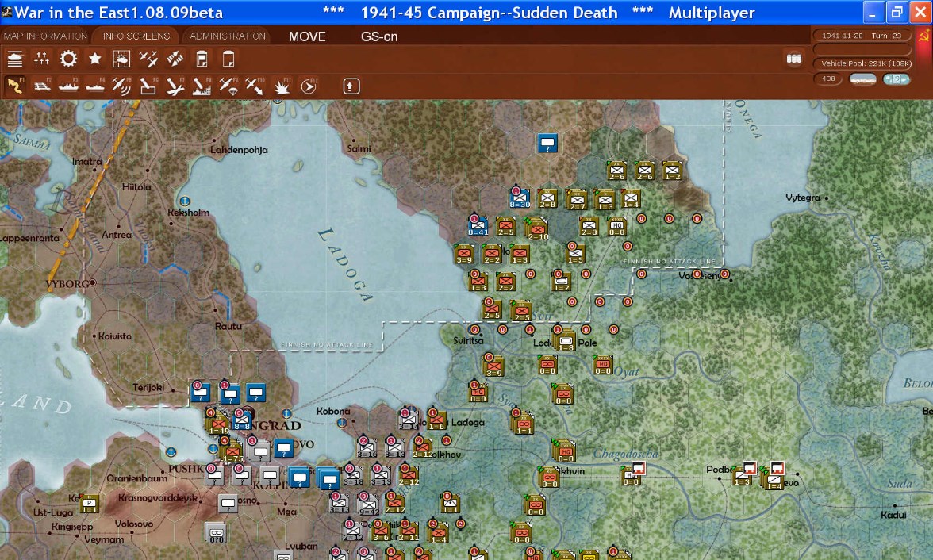Click the snowy ground conditions indicator
This screenshot has height=560, width=933.
click(x=862, y=79)
